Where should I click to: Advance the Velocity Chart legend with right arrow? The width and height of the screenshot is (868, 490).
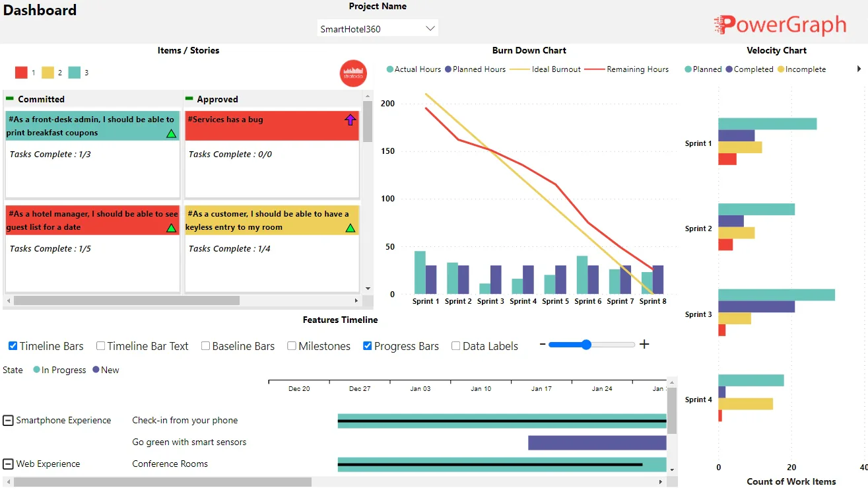click(859, 69)
